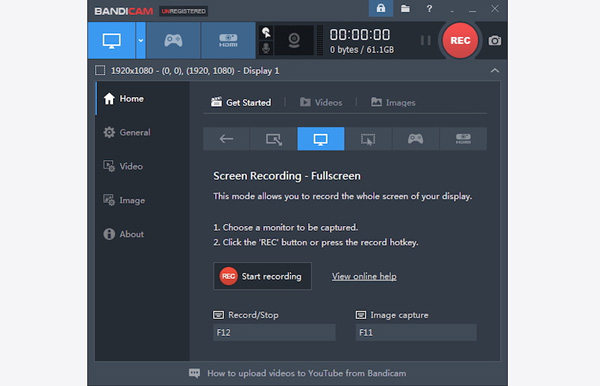The width and height of the screenshot is (600, 386).
Task: Click the picture icon beside Images tab
Action: click(376, 102)
